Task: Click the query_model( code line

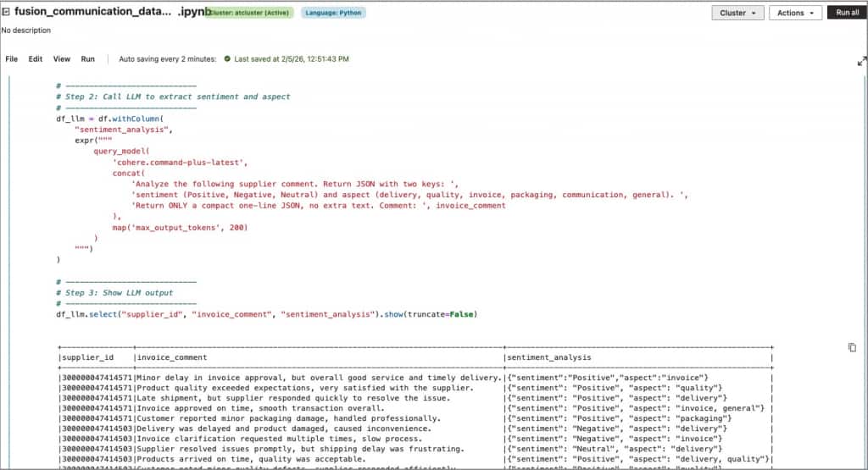Action: [121, 151]
